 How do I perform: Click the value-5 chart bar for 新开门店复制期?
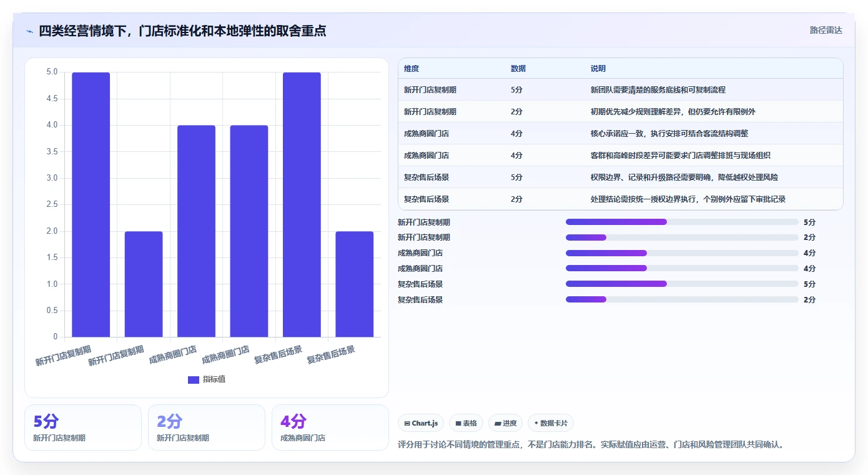(x=91, y=205)
